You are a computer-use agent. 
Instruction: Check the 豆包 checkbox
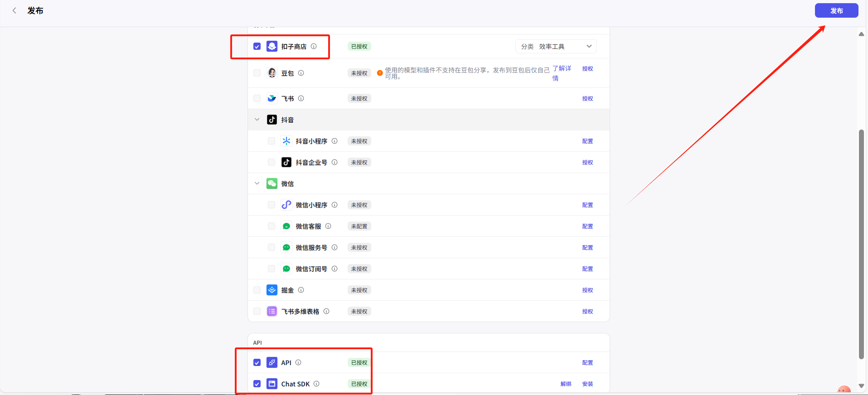pos(257,73)
